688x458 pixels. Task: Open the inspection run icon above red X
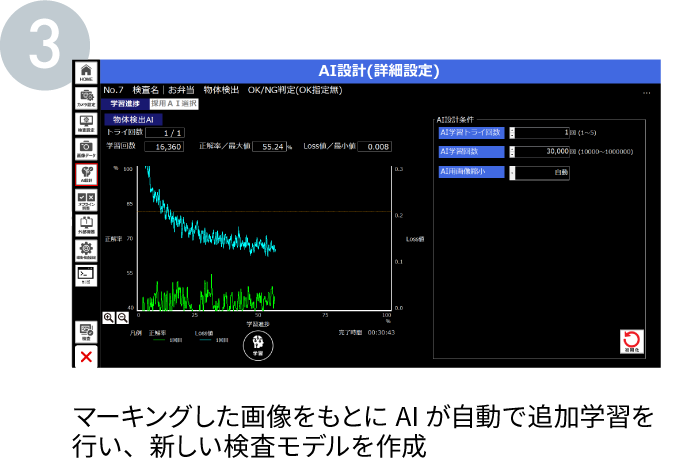[x=86, y=332]
